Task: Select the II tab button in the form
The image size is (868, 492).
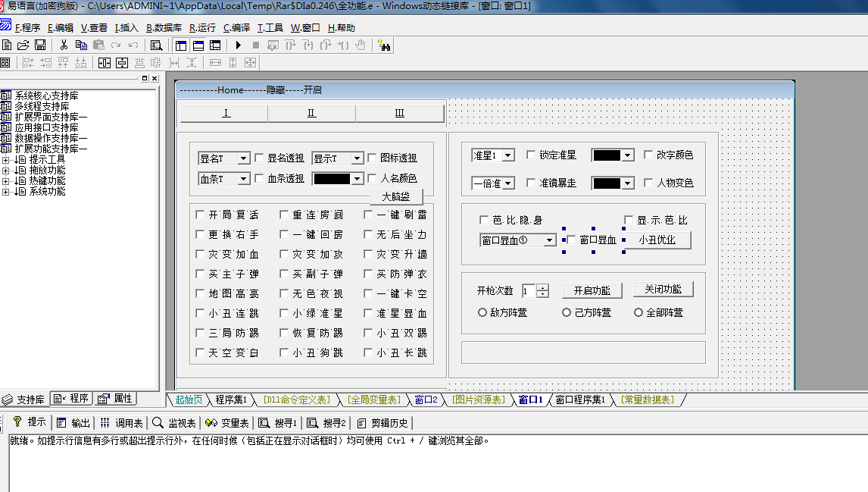Action: coord(311,113)
